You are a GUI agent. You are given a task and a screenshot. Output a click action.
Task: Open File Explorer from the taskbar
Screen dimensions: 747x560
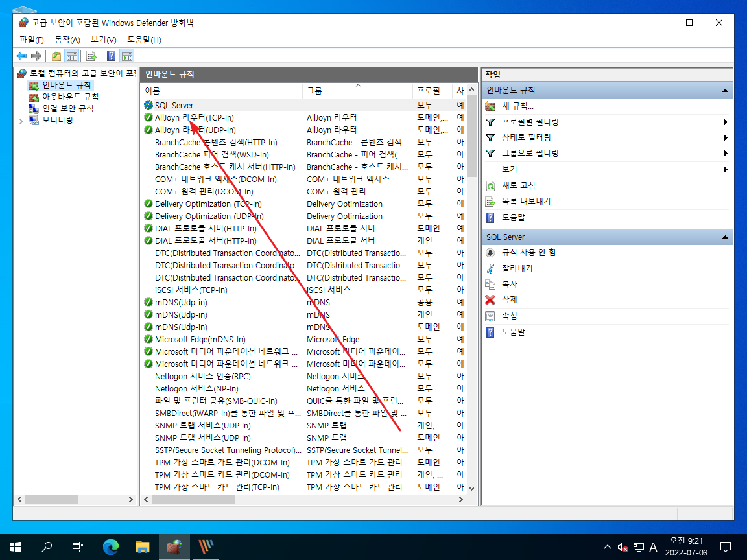[x=142, y=546]
